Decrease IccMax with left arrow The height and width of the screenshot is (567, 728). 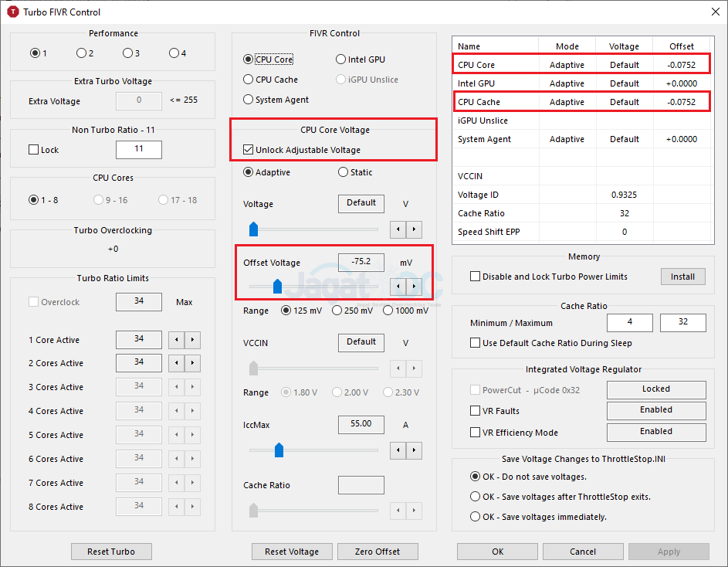398,450
